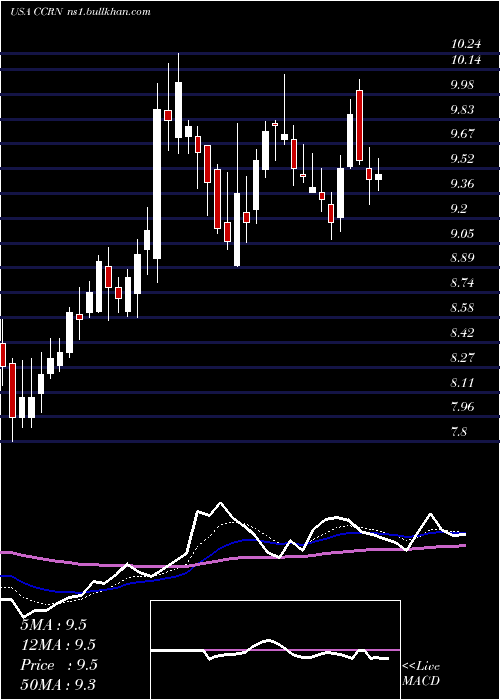Click the 'USA CCRN ns1.bullkhan.com' header text
The image size is (500, 700).
(x=80, y=12)
